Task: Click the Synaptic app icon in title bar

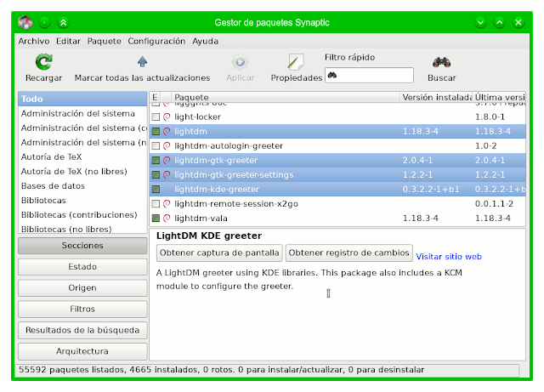Action: (x=25, y=23)
